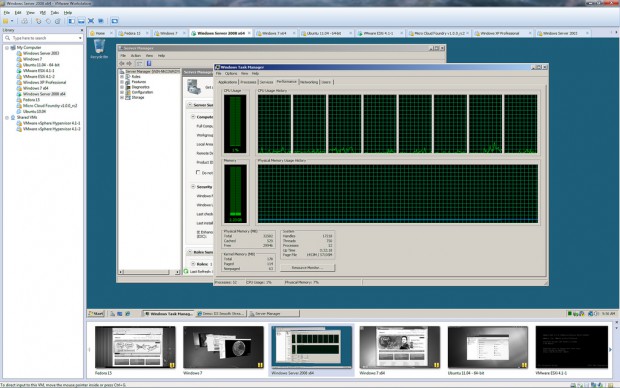Collapse the Security Information section
620x388 pixels.
(x=193, y=186)
